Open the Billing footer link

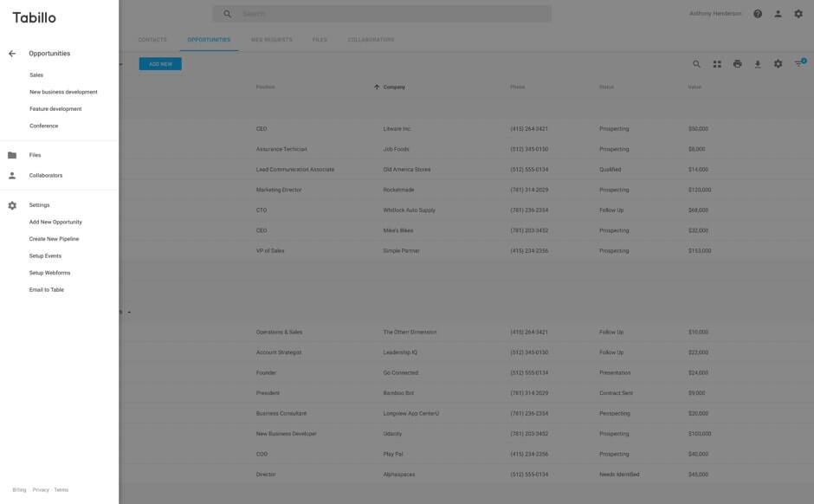[x=19, y=490]
